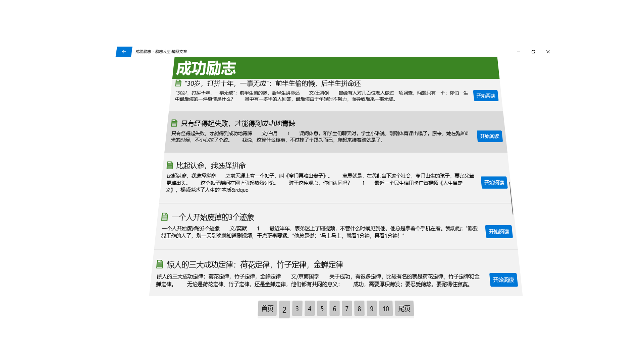Viewport: 644px width, 362px height.
Task: Go to first page via 首页
Action: (x=267, y=308)
